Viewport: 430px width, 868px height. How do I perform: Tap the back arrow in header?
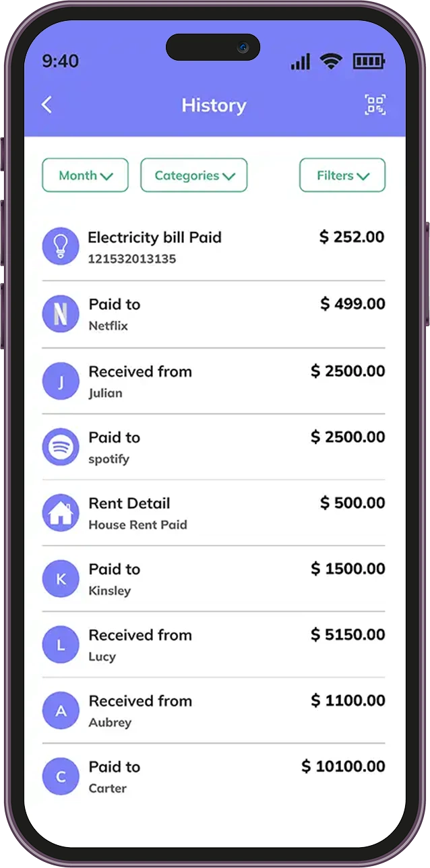point(47,105)
